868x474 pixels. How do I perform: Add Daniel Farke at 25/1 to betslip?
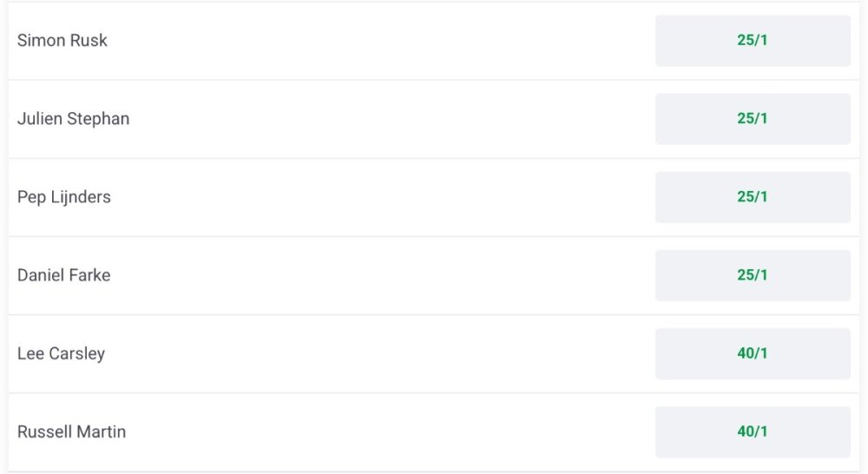[x=752, y=275]
